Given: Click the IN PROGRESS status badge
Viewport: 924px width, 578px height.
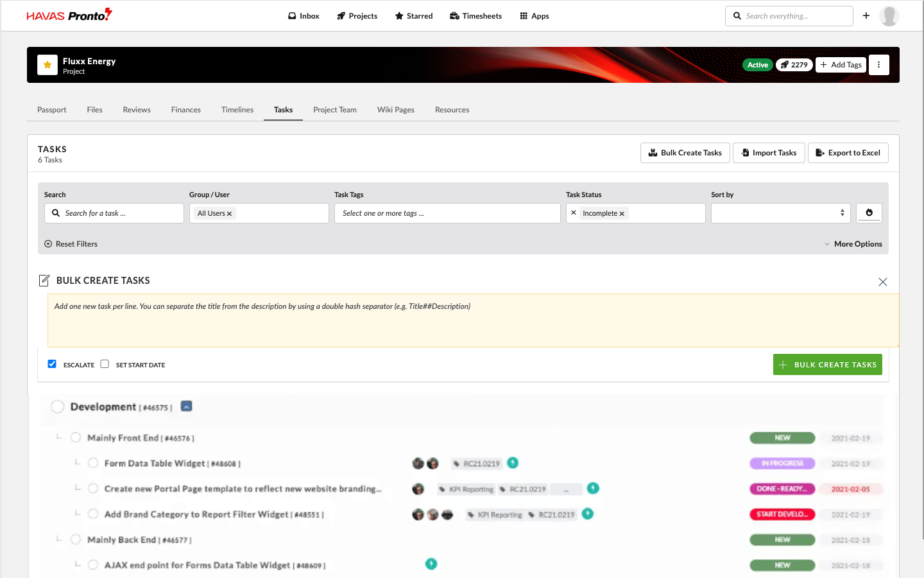Looking at the screenshot, I should click(782, 463).
